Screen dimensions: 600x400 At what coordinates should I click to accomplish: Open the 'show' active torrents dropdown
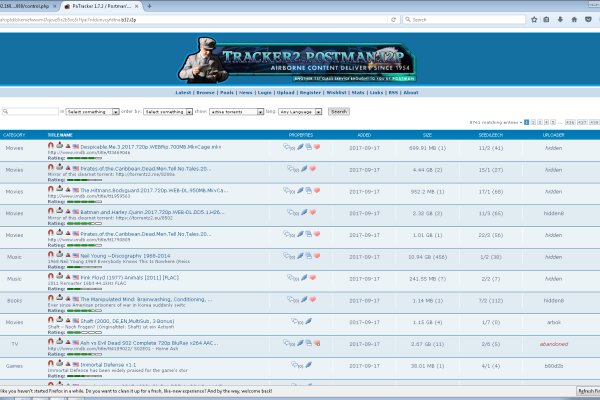236,112
